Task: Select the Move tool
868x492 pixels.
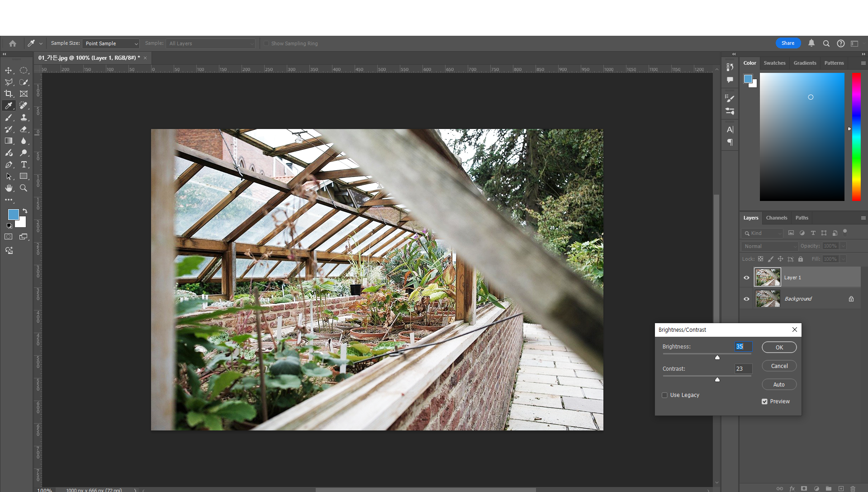Action: click(x=9, y=70)
